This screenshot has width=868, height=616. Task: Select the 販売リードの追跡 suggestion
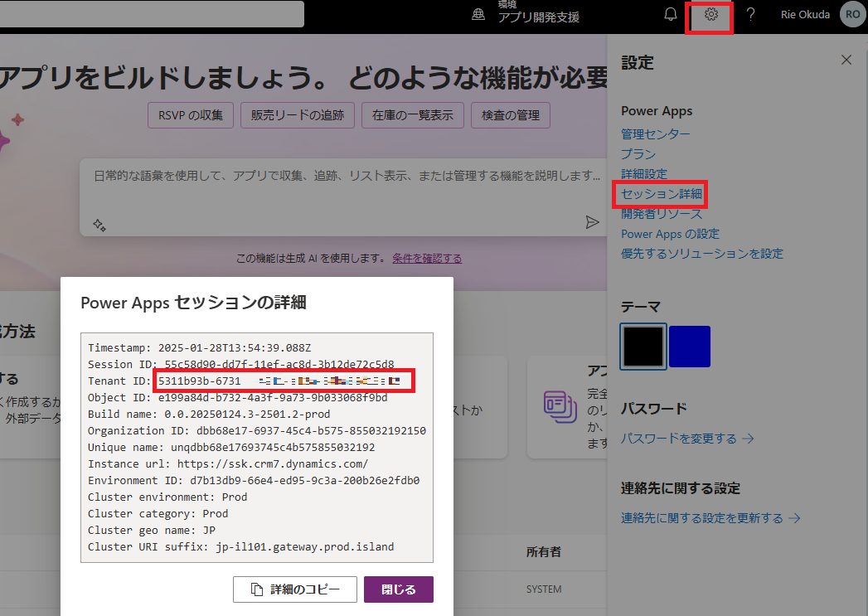click(x=298, y=115)
